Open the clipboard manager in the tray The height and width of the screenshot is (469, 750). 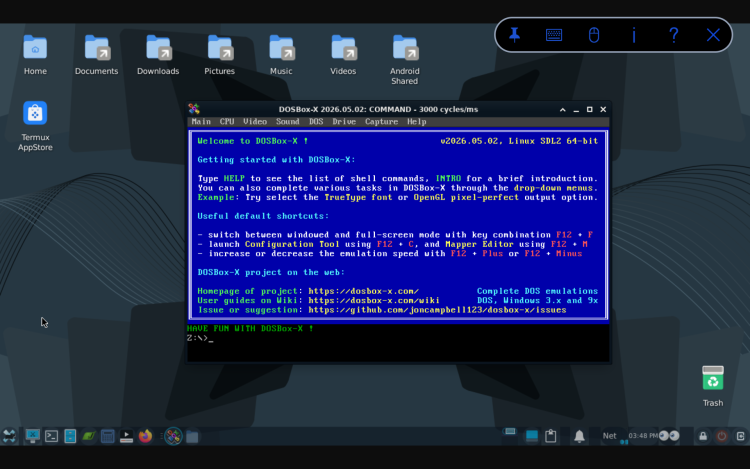pos(551,436)
